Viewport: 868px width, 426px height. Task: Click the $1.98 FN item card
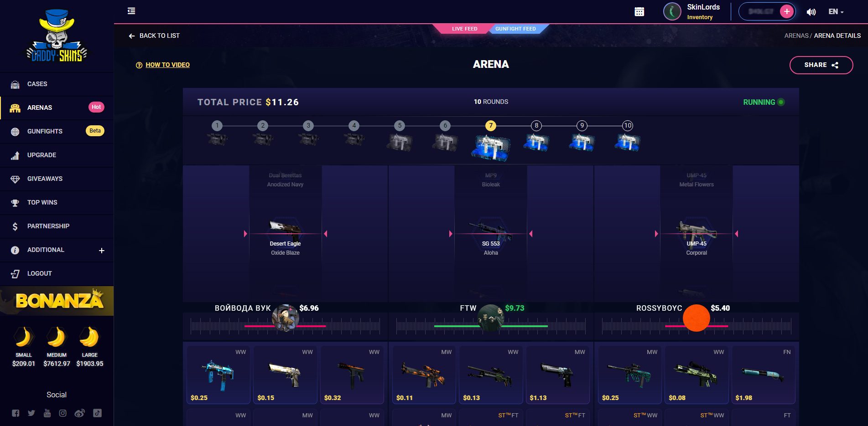point(763,375)
